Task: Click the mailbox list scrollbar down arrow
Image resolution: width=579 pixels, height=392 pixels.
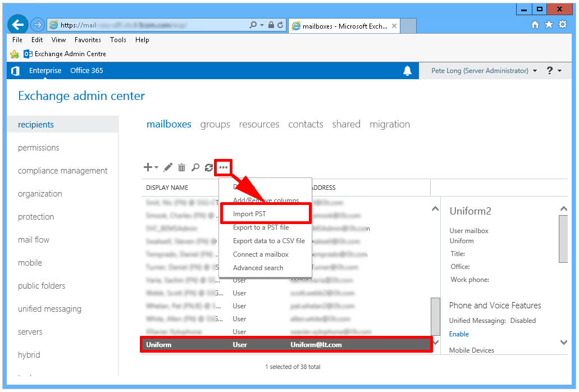Action: tap(435, 341)
